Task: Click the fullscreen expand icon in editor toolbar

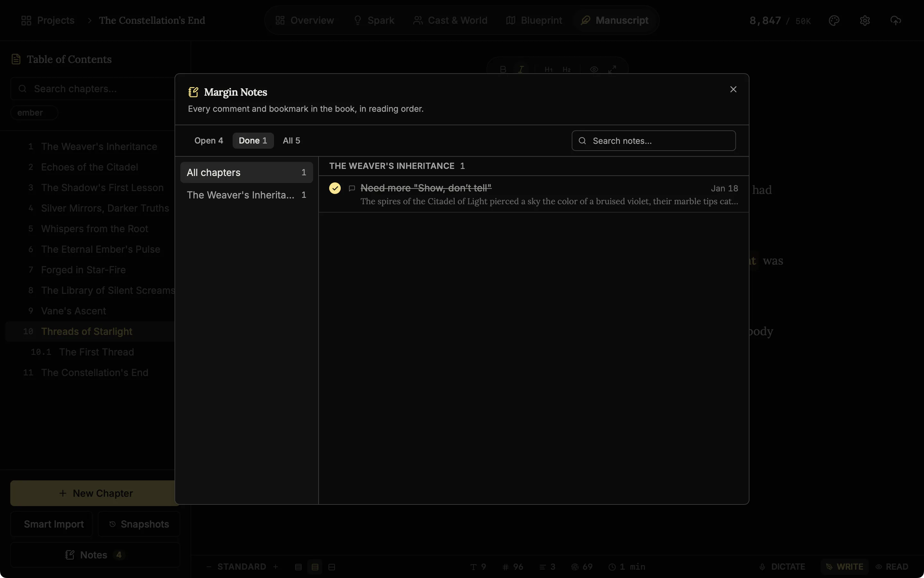Action: [612, 69]
